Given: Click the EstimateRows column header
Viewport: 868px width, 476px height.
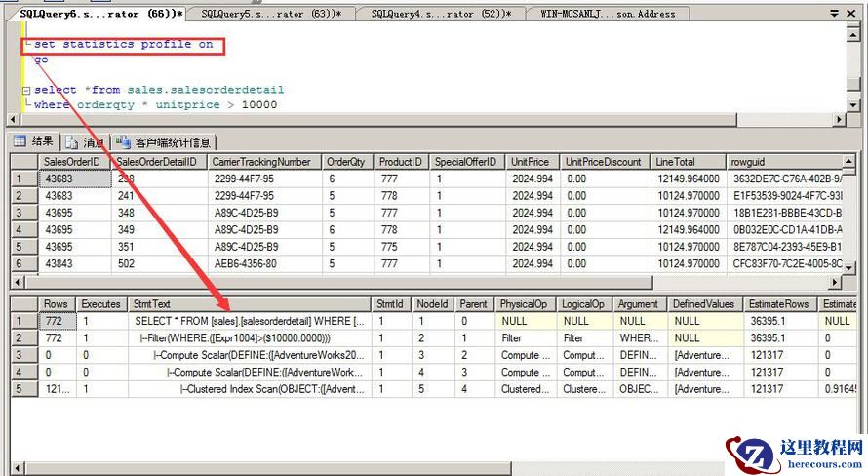Looking at the screenshot, I should [778, 304].
